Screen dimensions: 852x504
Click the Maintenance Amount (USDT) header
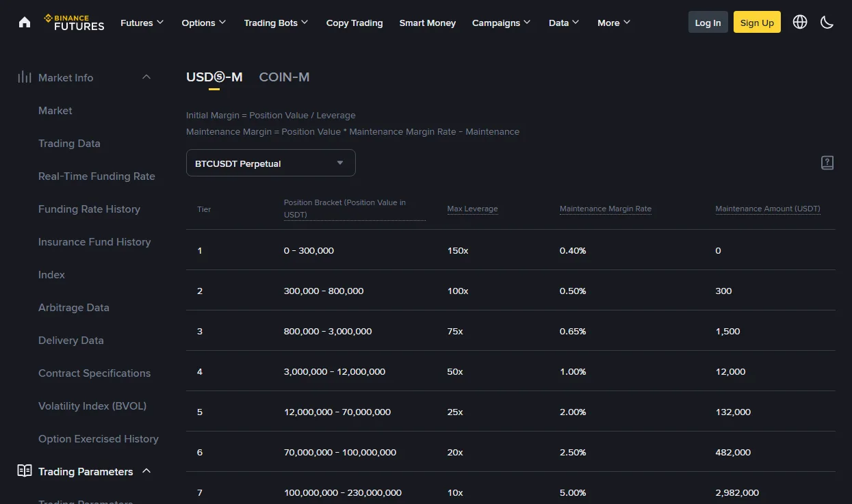point(768,209)
